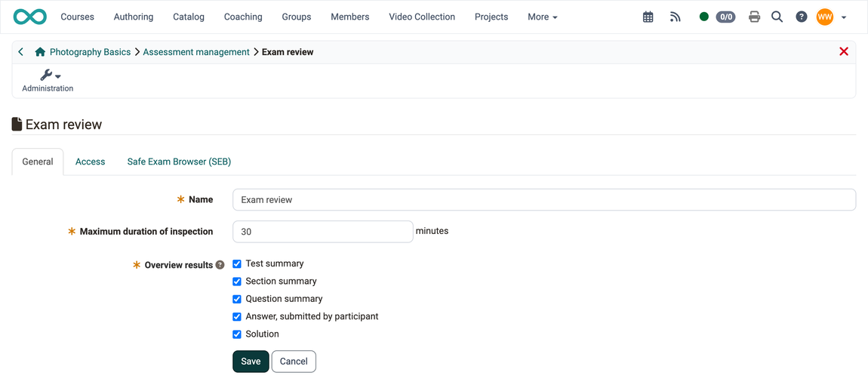Click the Save button
This screenshot has width=868, height=385.
coord(251,361)
